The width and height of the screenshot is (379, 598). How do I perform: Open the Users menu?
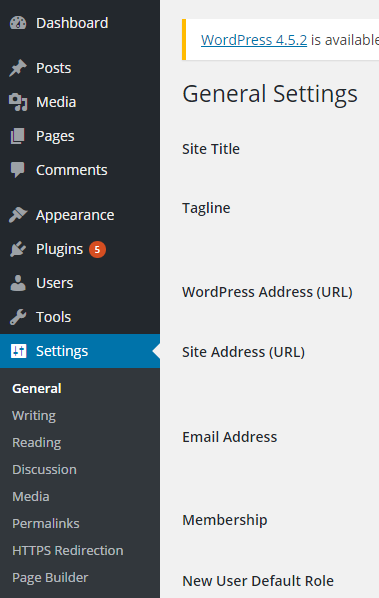coord(55,283)
